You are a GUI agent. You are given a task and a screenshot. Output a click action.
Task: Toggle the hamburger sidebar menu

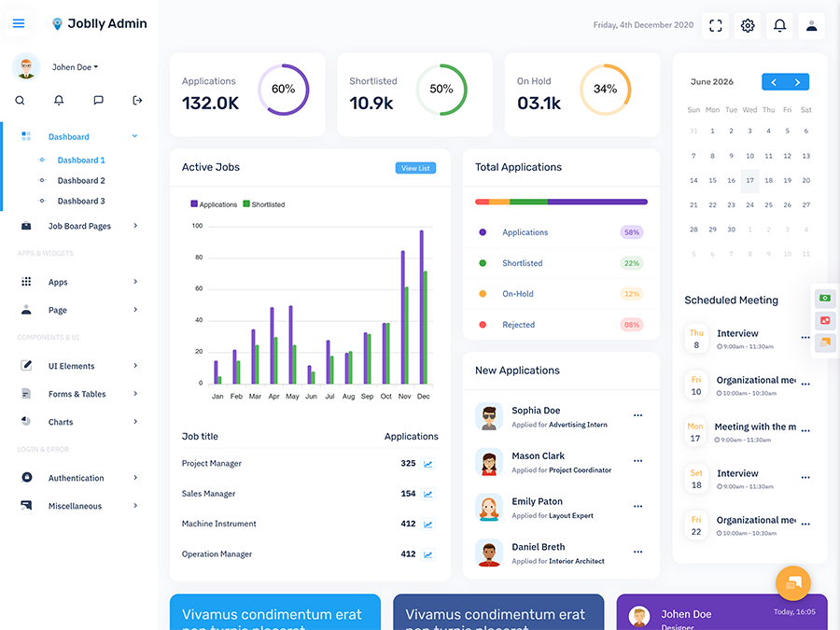(19, 23)
